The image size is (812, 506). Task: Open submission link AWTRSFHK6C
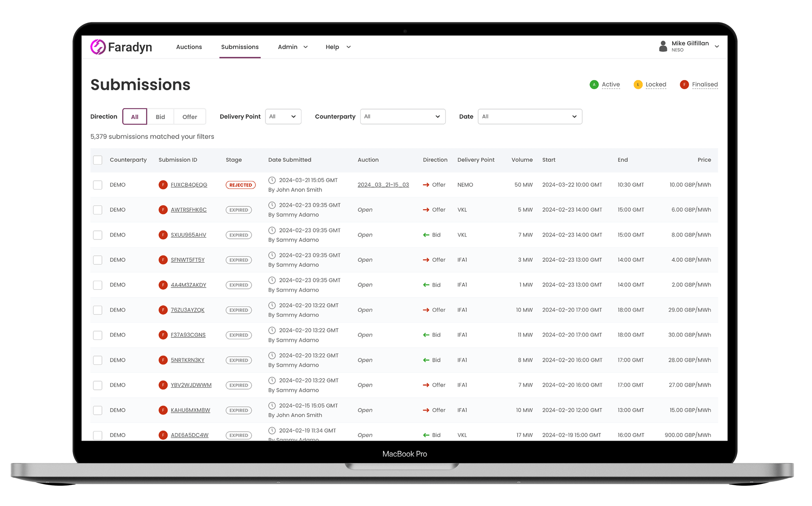click(x=189, y=210)
